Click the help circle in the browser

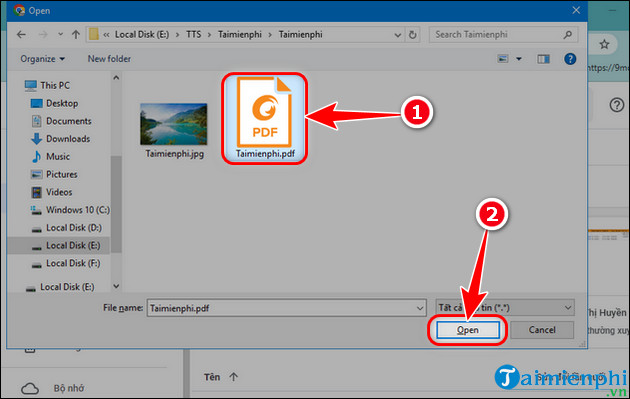(616, 105)
